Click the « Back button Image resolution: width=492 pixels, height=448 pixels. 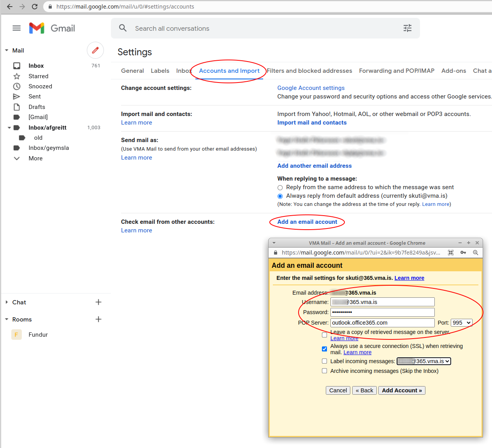364,390
